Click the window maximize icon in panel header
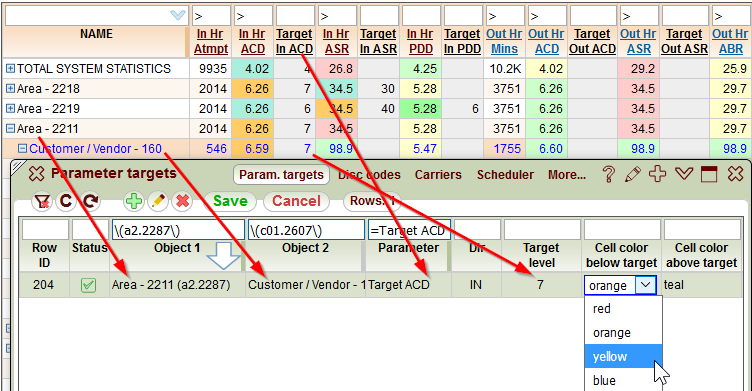Screen dimensions: 752x391 click(709, 174)
